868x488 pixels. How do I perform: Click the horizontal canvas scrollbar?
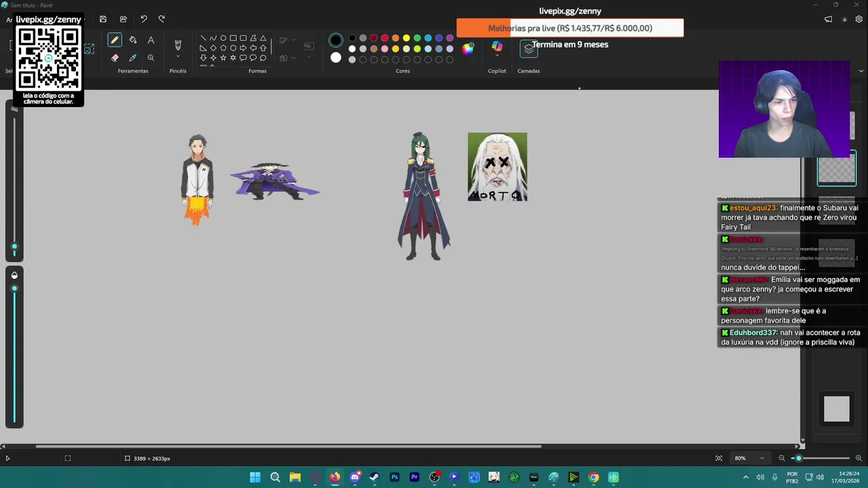(289, 446)
